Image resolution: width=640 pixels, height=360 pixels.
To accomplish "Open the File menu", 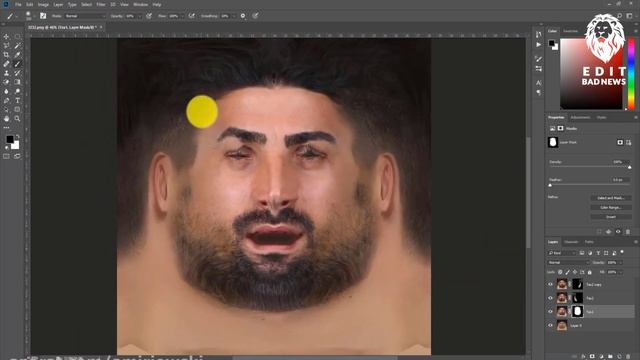I will (x=18, y=4).
